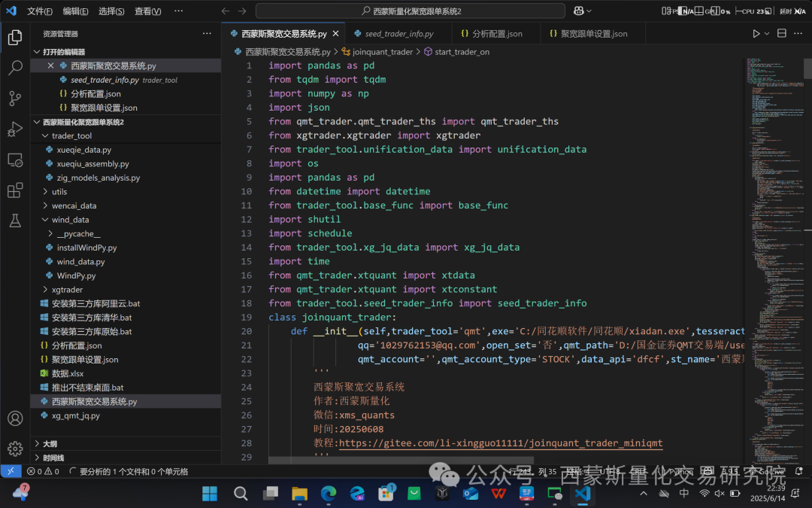Viewport: 812px width, 508px height.
Task: Run the Python file with play button
Action: (756, 34)
